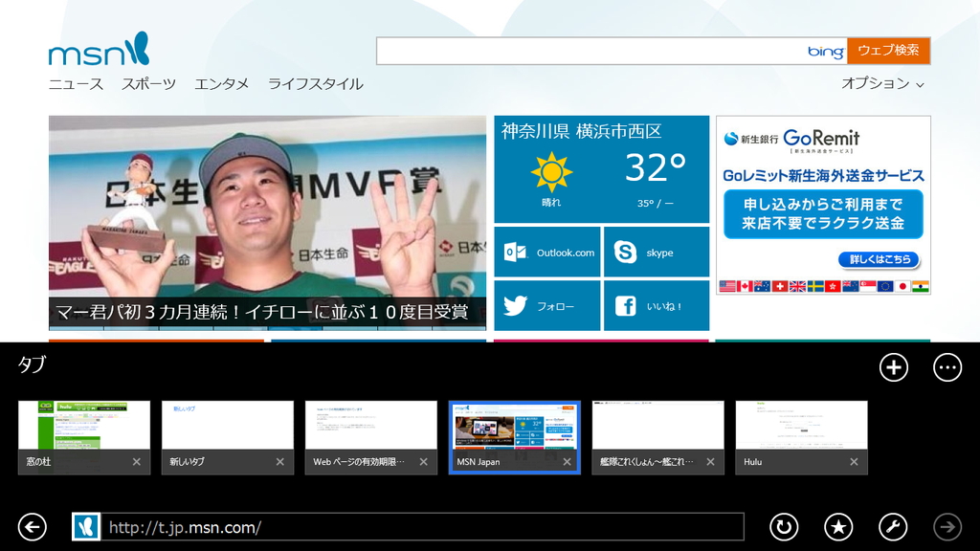Expand the オプション dropdown
The width and height of the screenshot is (980, 551).
point(880,84)
